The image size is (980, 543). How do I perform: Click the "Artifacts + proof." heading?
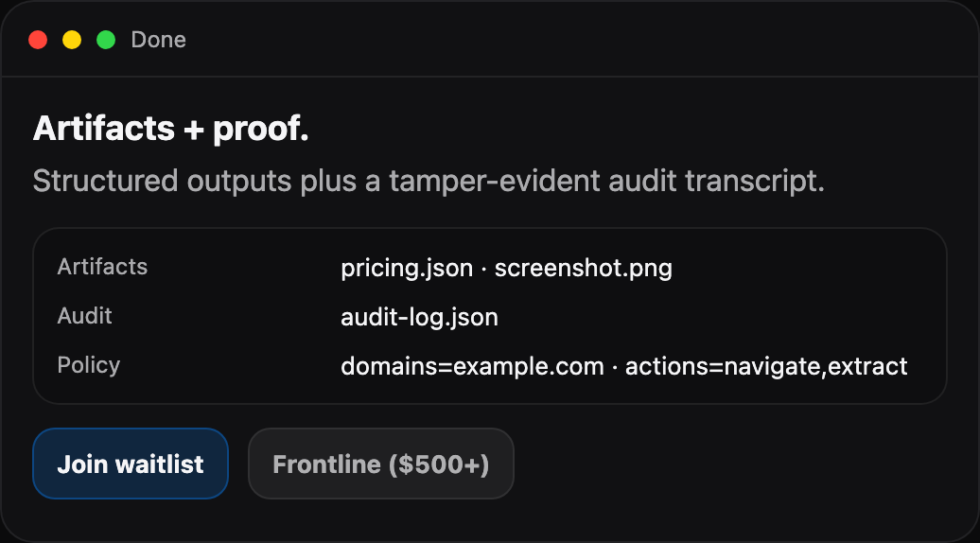tap(171, 130)
